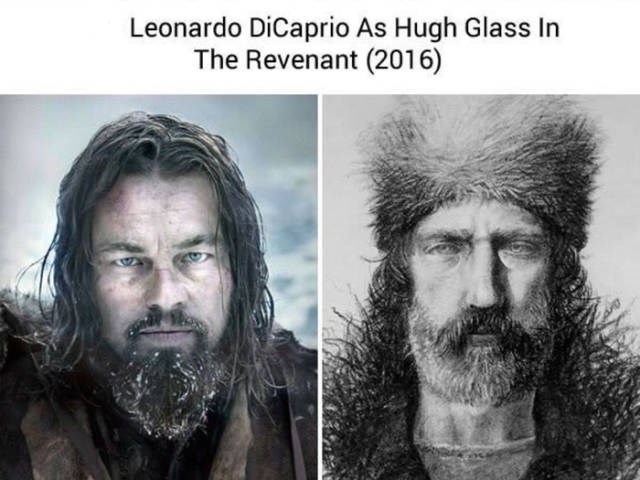Click the nose in the sketch portrait
The width and height of the screenshot is (640, 480).
point(484,282)
